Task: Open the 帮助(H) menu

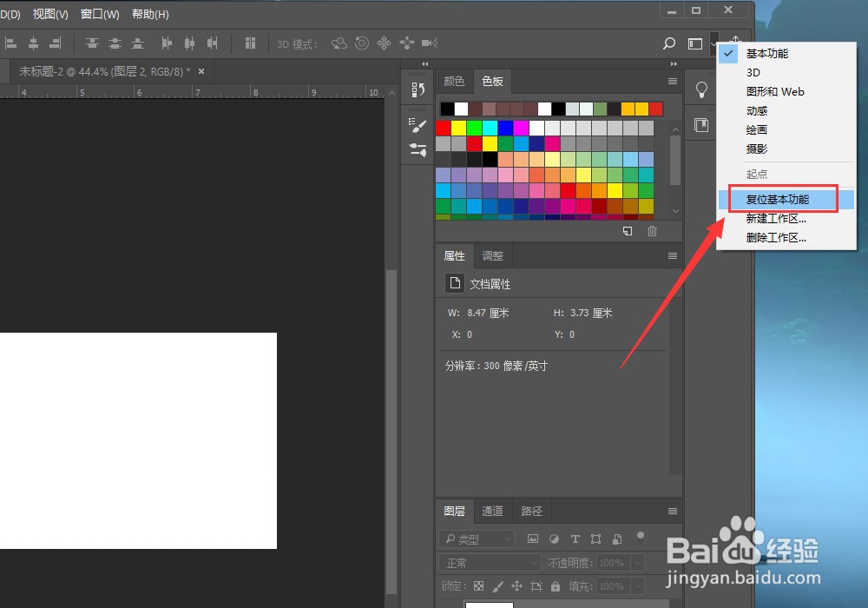Action: coord(150,14)
